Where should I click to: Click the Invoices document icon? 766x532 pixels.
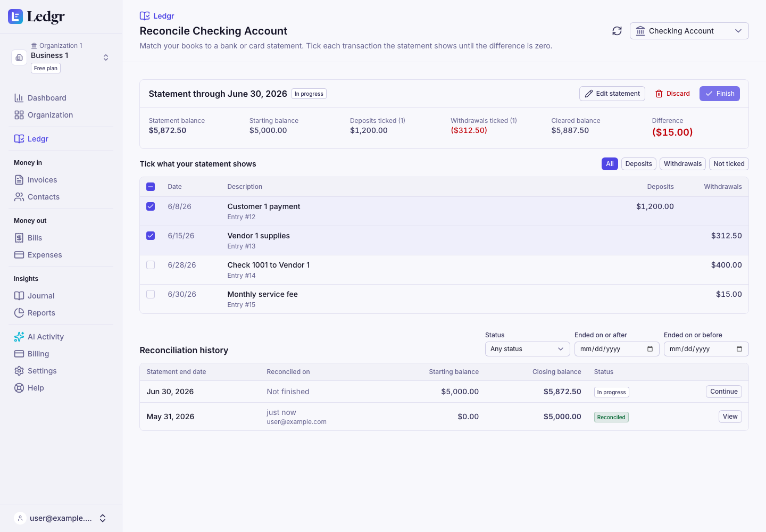click(19, 180)
